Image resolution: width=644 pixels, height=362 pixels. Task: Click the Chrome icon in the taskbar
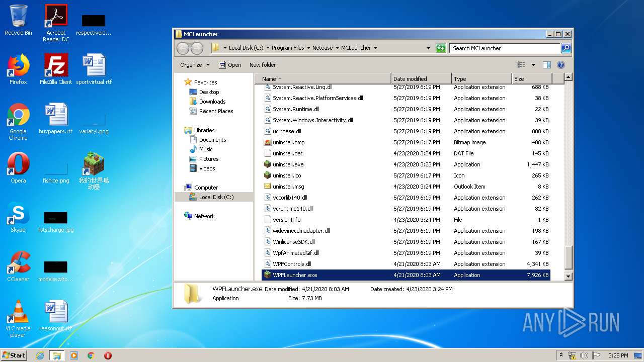point(91,355)
